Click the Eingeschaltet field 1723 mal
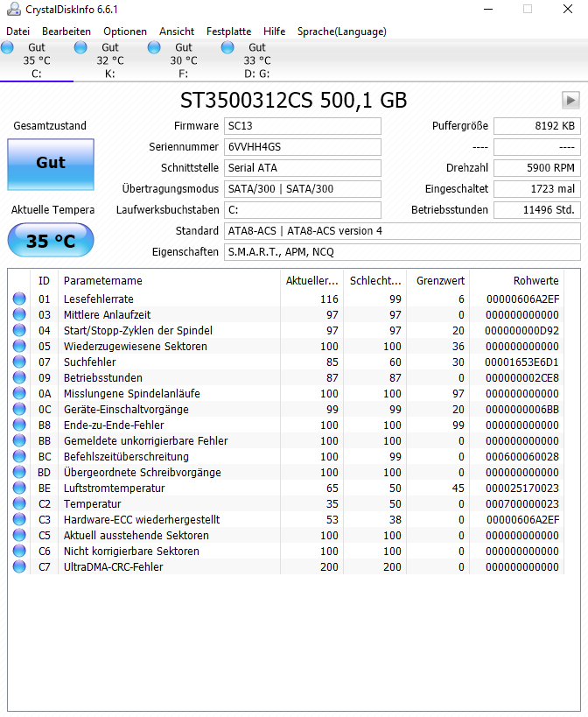588x717 pixels. pos(537,189)
